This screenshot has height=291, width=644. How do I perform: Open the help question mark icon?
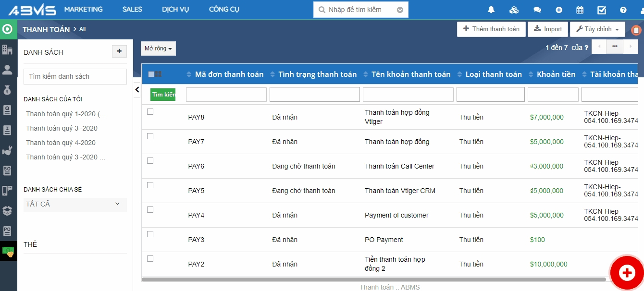point(623,10)
